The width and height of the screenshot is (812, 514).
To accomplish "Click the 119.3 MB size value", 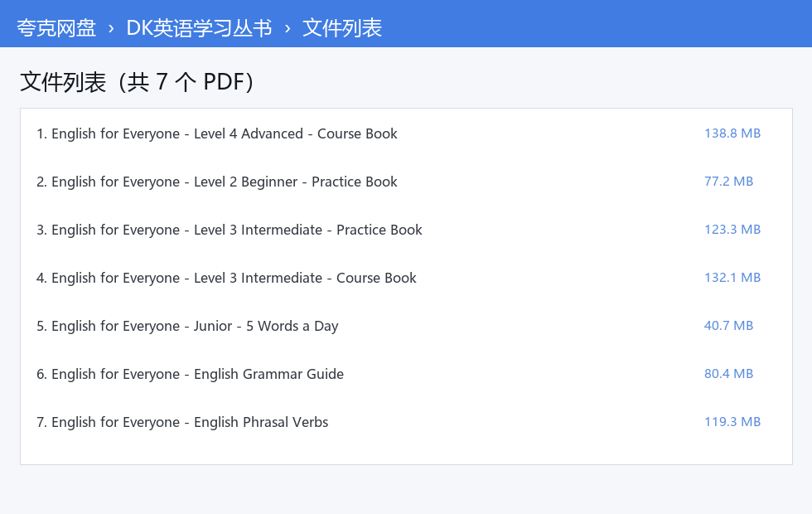I will (732, 422).
